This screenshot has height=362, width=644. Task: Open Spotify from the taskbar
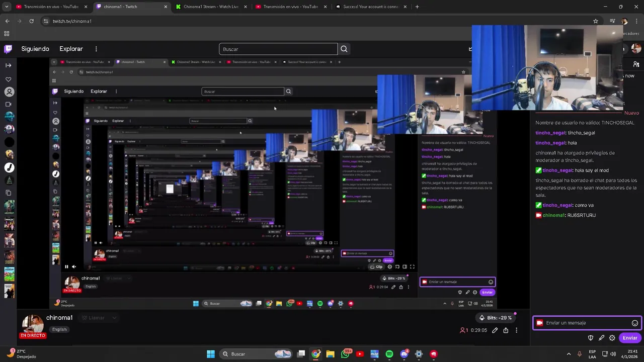click(389, 354)
